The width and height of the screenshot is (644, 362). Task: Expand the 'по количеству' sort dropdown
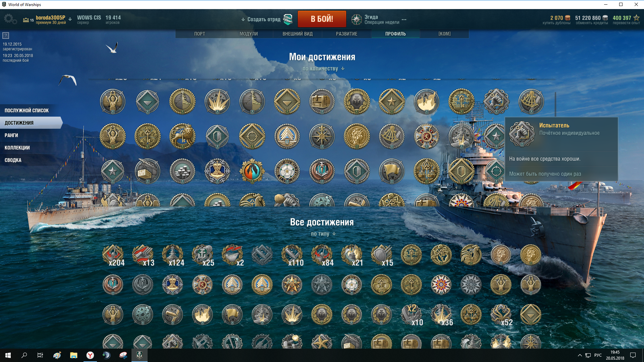click(323, 68)
